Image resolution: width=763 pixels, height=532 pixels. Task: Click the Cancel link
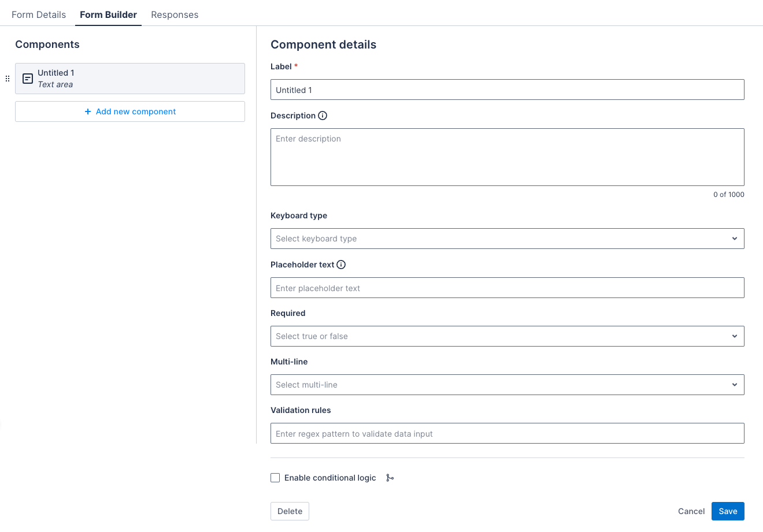click(691, 511)
